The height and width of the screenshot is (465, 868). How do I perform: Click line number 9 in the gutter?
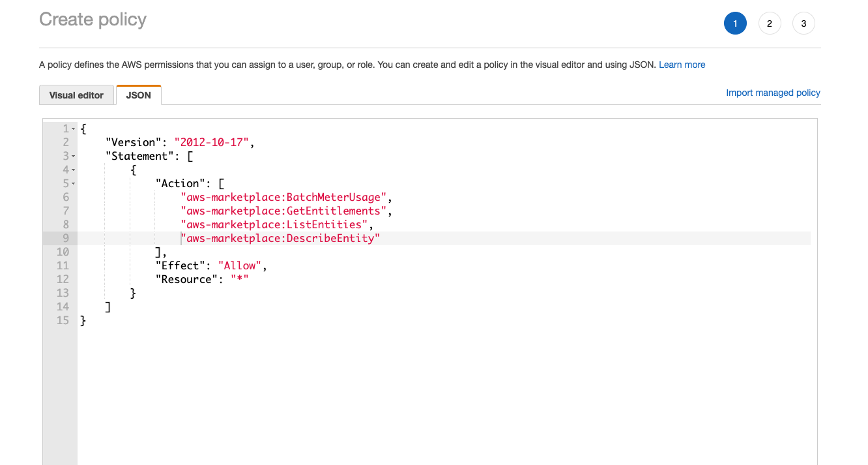pos(65,238)
